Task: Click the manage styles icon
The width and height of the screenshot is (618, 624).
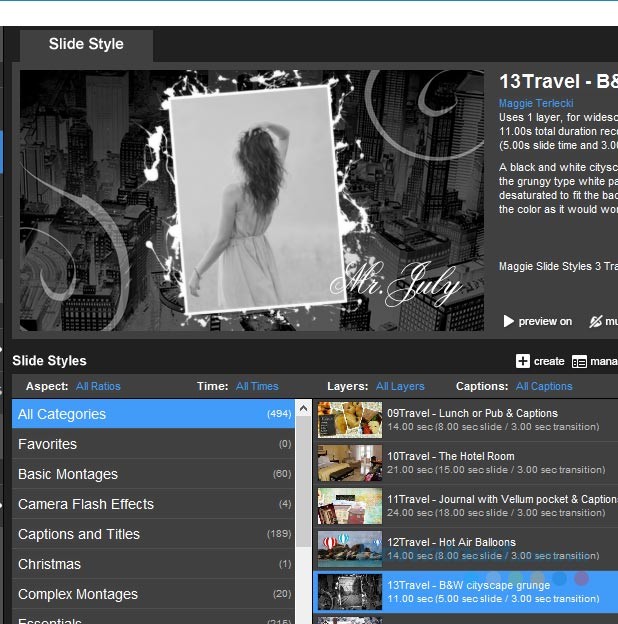Action: (x=580, y=361)
